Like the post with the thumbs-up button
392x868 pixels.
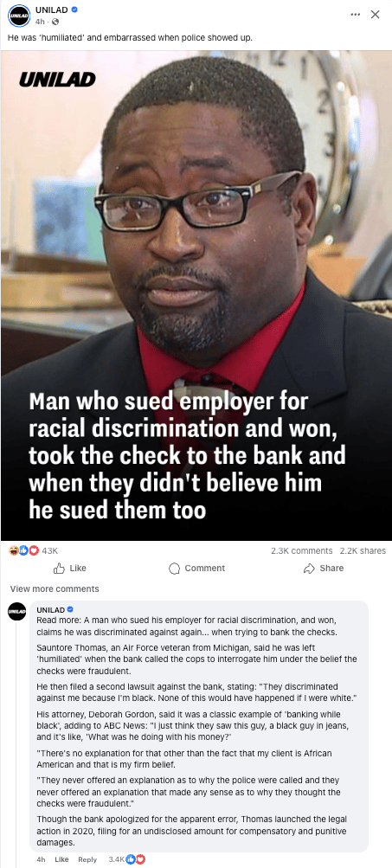70,568
